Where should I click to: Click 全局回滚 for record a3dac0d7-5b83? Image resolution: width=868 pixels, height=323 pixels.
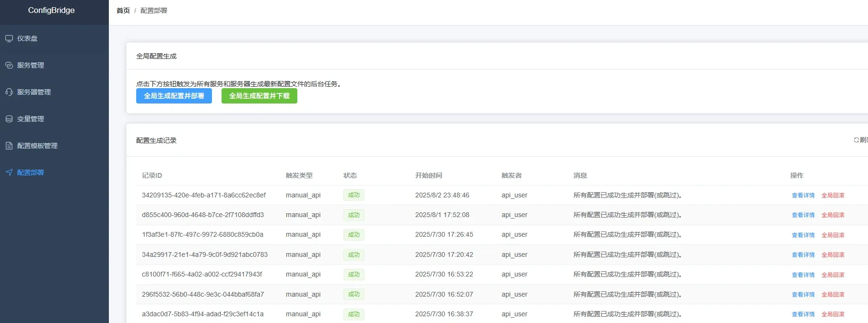[833, 314]
